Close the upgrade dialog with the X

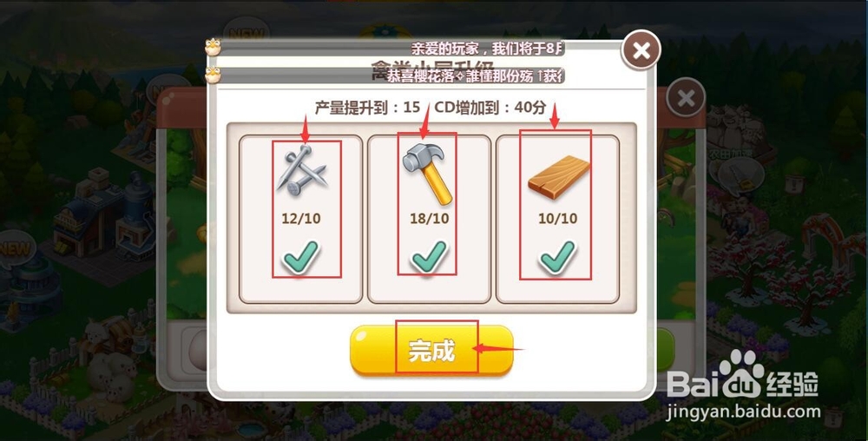coord(641,51)
